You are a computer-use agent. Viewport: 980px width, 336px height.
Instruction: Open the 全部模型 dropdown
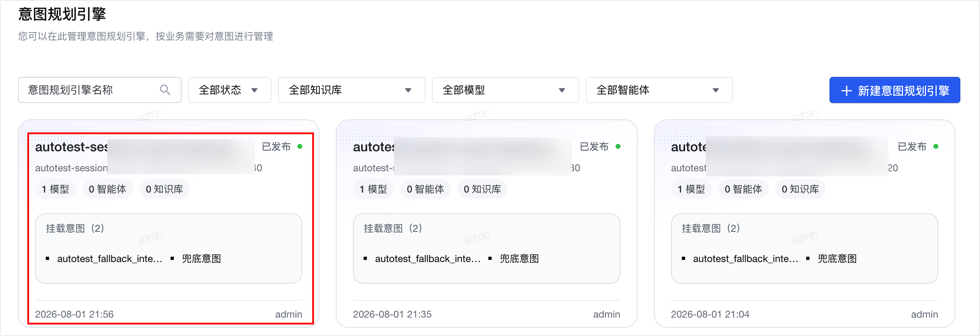[505, 90]
